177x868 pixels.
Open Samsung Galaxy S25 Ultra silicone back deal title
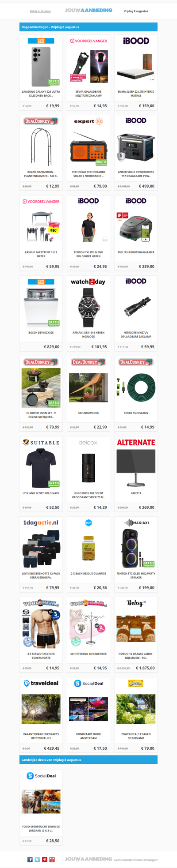pos(41,94)
